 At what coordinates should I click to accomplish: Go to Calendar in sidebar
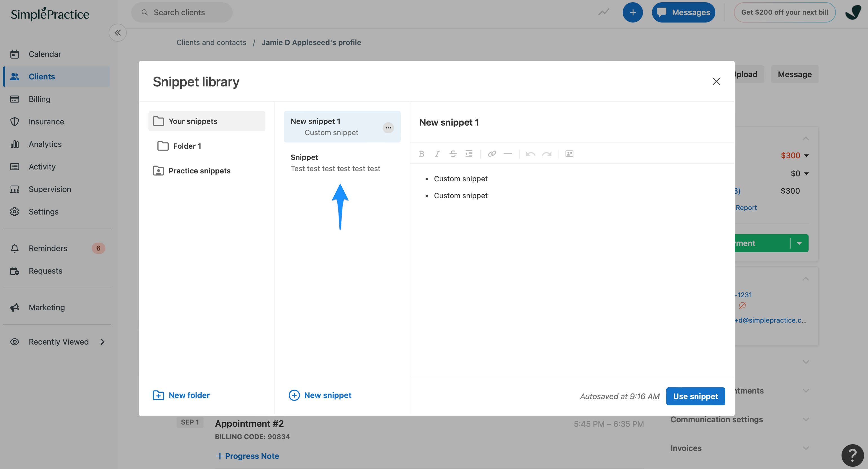[x=56, y=54]
